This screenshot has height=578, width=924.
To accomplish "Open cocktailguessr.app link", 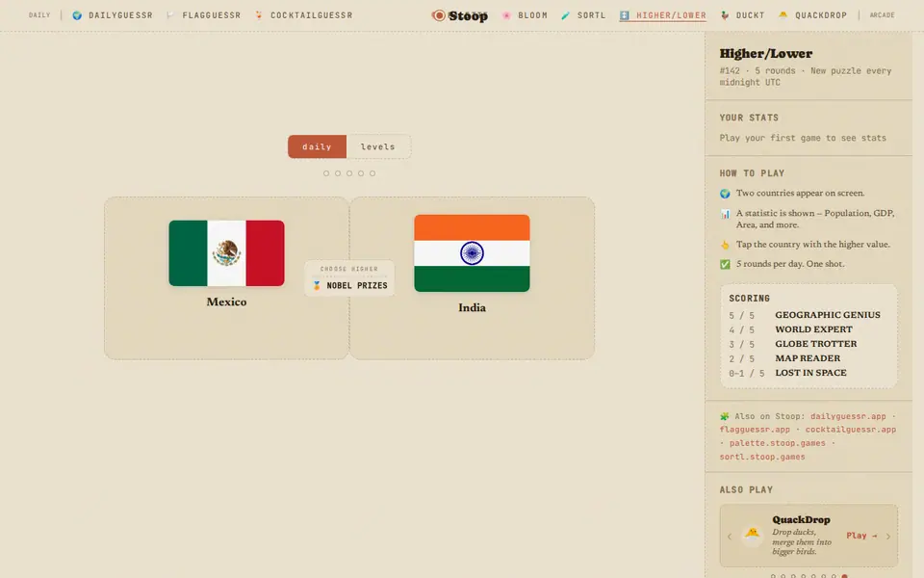I will click(x=850, y=430).
